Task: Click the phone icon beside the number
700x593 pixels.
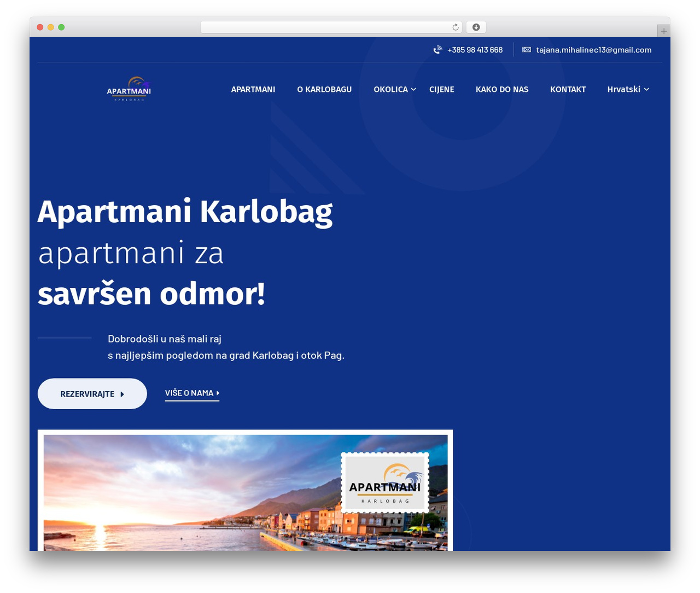Action: coord(437,50)
